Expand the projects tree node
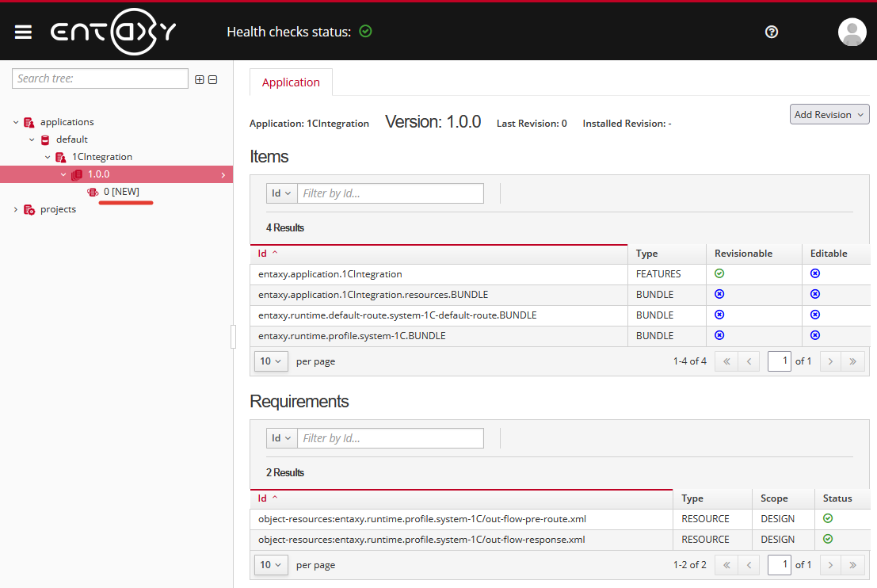Viewport: 877px width, 588px height. coord(16,209)
